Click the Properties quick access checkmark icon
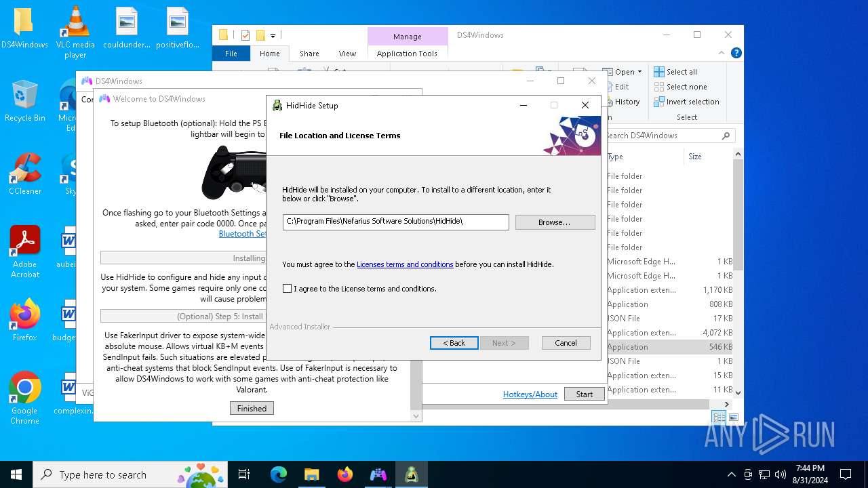Screen dimensions: 868x488 245,35
